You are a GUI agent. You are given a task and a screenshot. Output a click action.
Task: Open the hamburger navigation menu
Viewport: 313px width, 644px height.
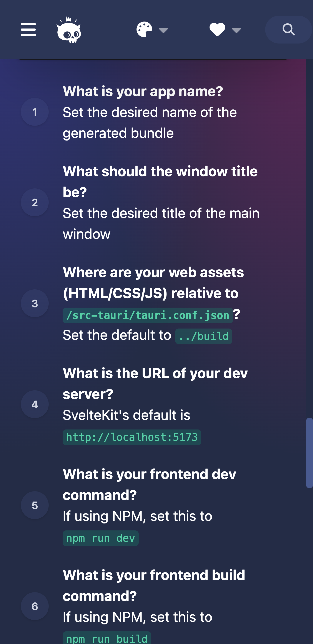pos(28,29)
